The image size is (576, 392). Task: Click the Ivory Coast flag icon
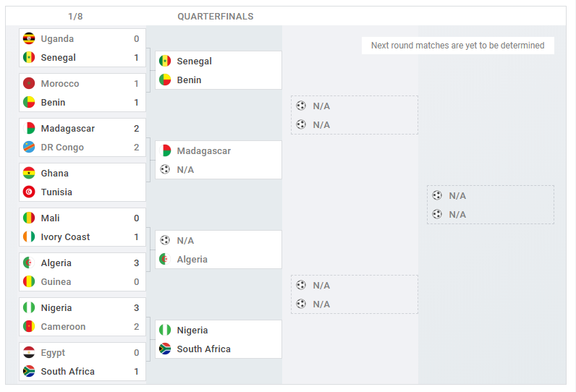(x=29, y=237)
